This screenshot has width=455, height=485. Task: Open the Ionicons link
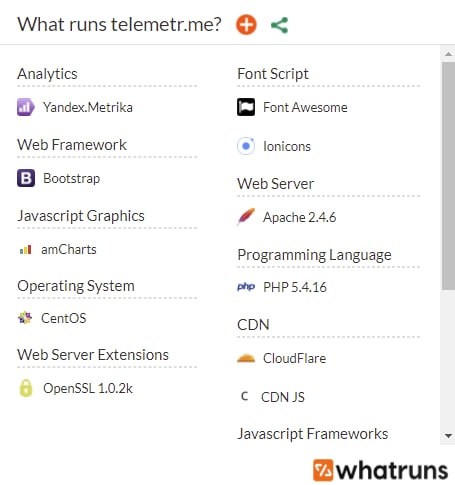(x=287, y=146)
